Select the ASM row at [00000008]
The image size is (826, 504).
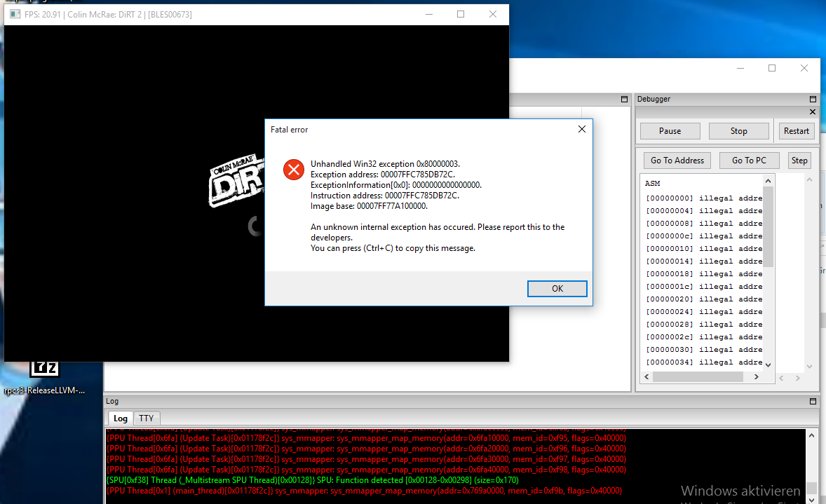tap(704, 224)
